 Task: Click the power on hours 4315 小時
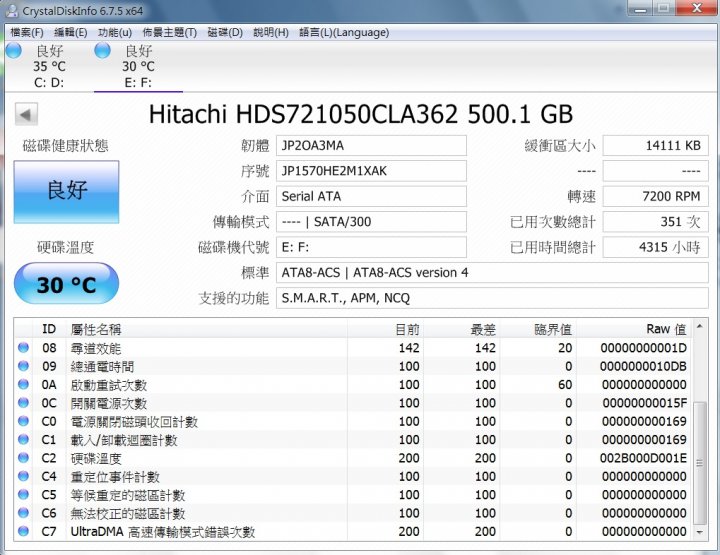(x=655, y=247)
